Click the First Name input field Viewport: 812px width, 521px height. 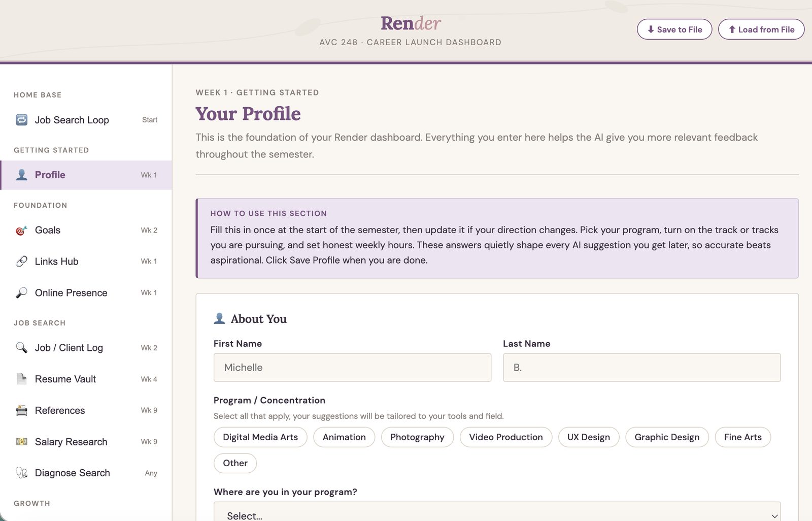pyautogui.click(x=352, y=368)
